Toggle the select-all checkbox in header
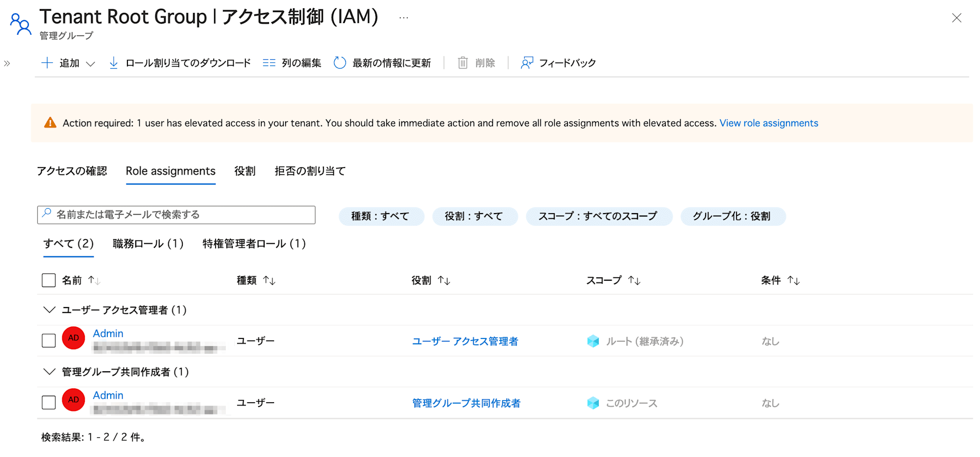The height and width of the screenshot is (457, 980). click(x=49, y=280)
